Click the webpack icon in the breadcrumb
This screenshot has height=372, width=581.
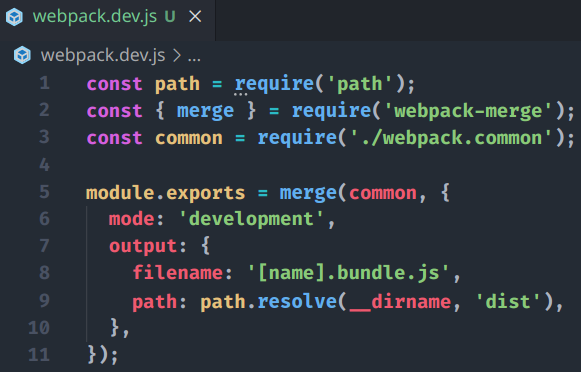coord(22,56)
